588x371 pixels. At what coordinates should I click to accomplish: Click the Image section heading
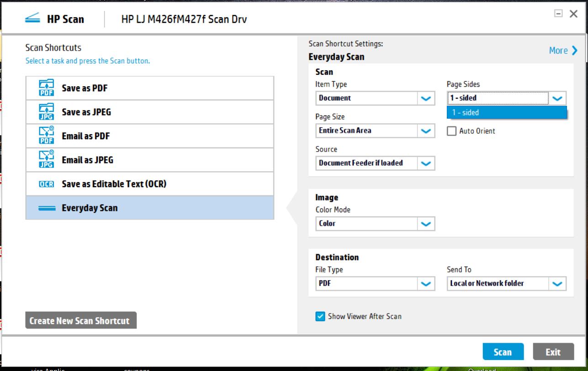[327, 198]
